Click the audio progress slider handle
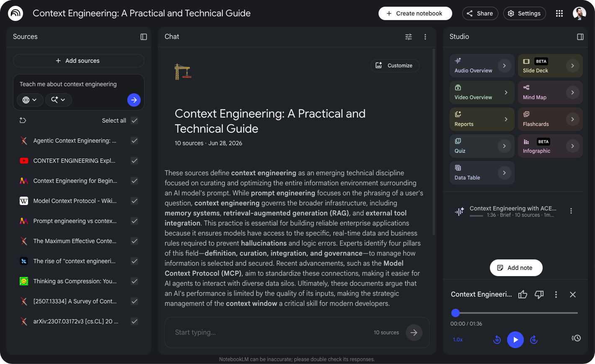Viewport: 595px width, 364px height. click(456, 313)
